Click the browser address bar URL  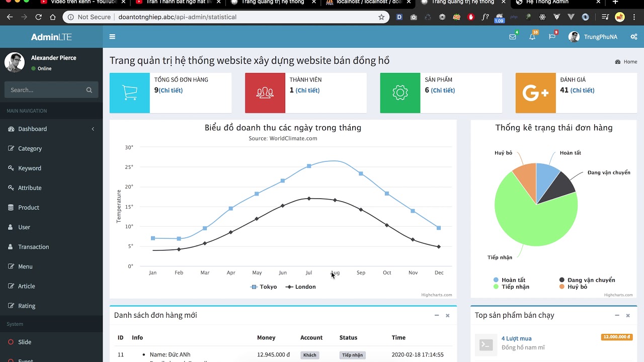coord(177,17)
